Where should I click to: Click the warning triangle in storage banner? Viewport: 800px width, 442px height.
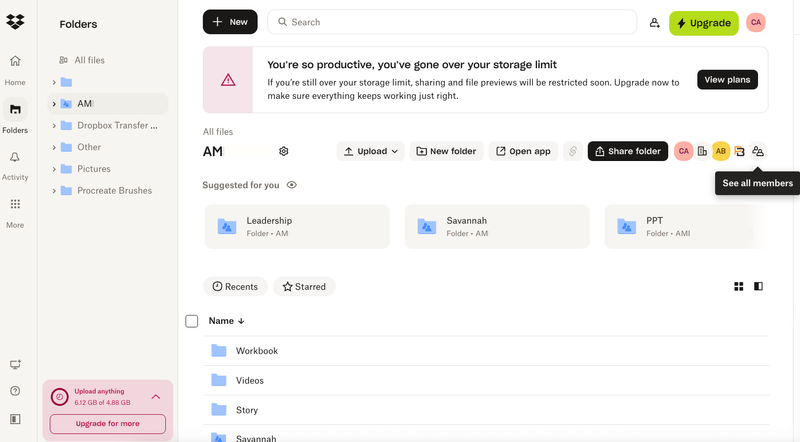coord(228,80)
